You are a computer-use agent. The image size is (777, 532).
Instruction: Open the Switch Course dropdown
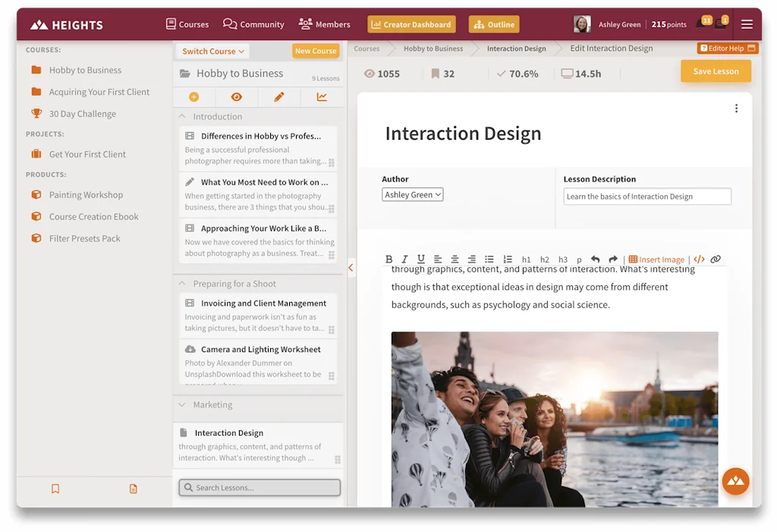click(212, 51)
